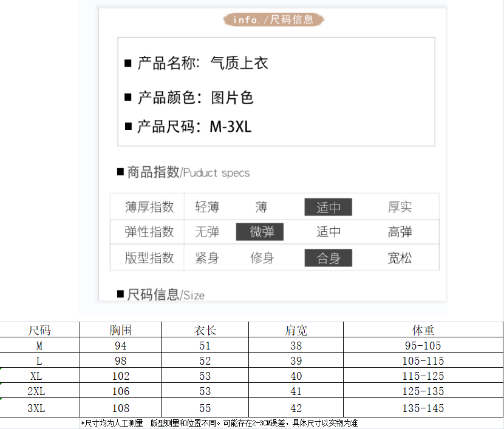
Task: Select the '衣长' column header cell
Action: tap(205, 329)
